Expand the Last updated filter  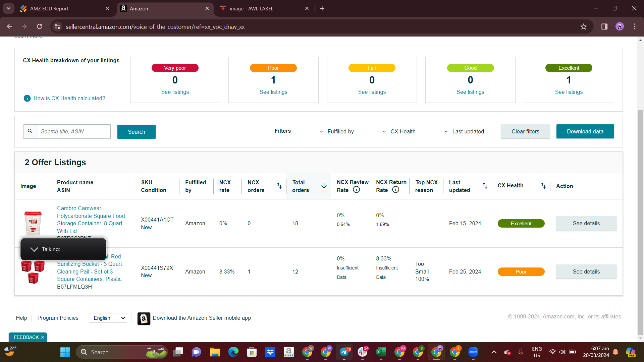click(464, 132)
